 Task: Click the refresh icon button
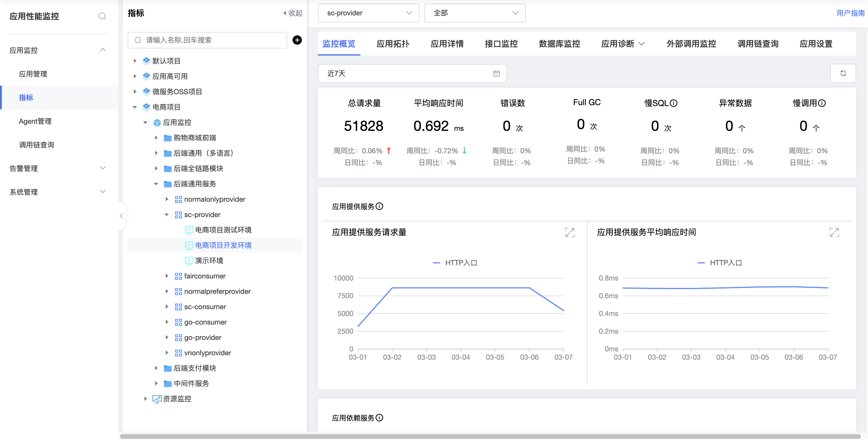pos(843,74)
